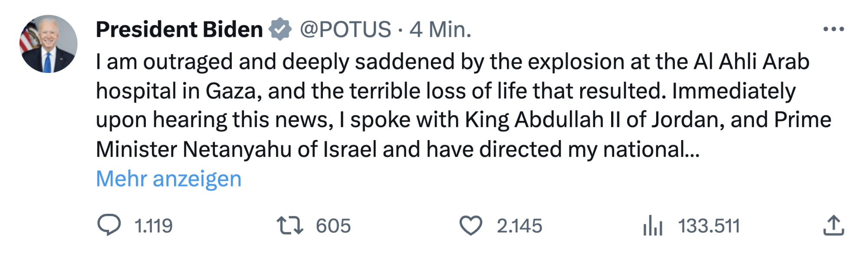Viewport: 868px width, 255px height.
Task: Click the line starting 'upon hearing this news'
Action: point(463,120)
